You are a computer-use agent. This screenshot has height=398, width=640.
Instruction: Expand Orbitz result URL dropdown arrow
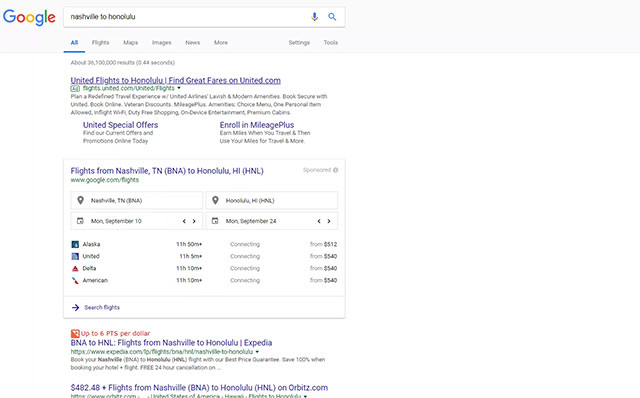[x=305, y=396]
